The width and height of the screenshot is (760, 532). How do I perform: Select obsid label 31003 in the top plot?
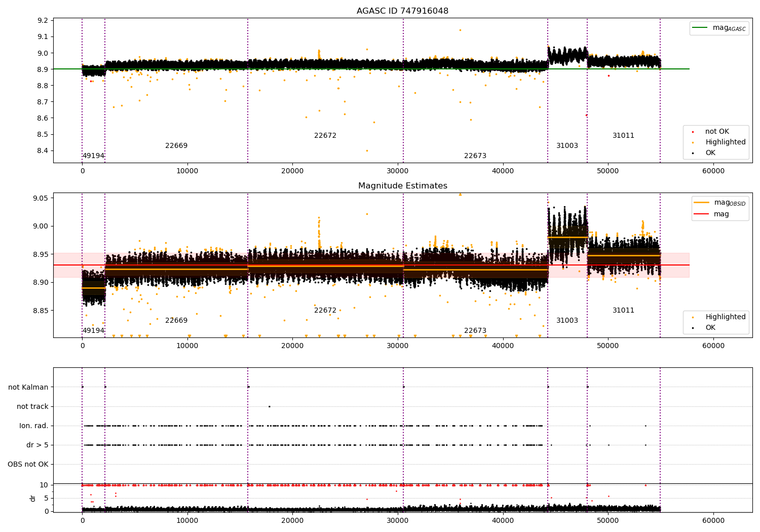567,146
